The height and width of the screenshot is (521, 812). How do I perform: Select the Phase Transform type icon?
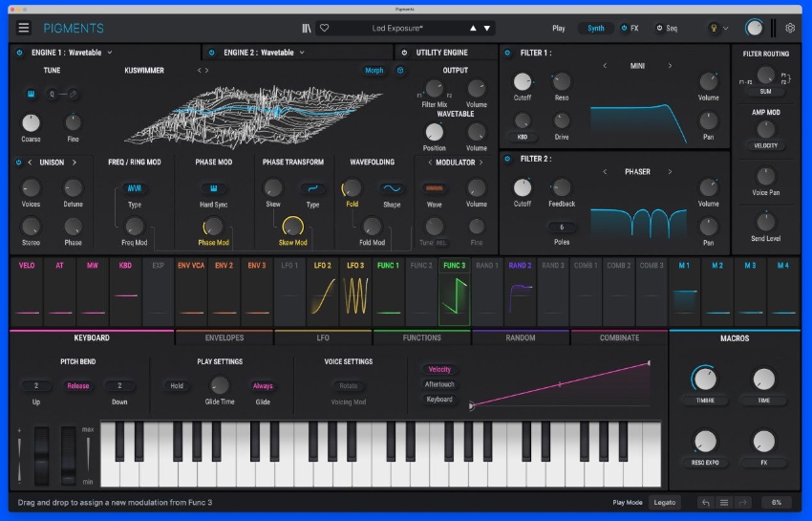pyautogui.click(x=312, y=188)
